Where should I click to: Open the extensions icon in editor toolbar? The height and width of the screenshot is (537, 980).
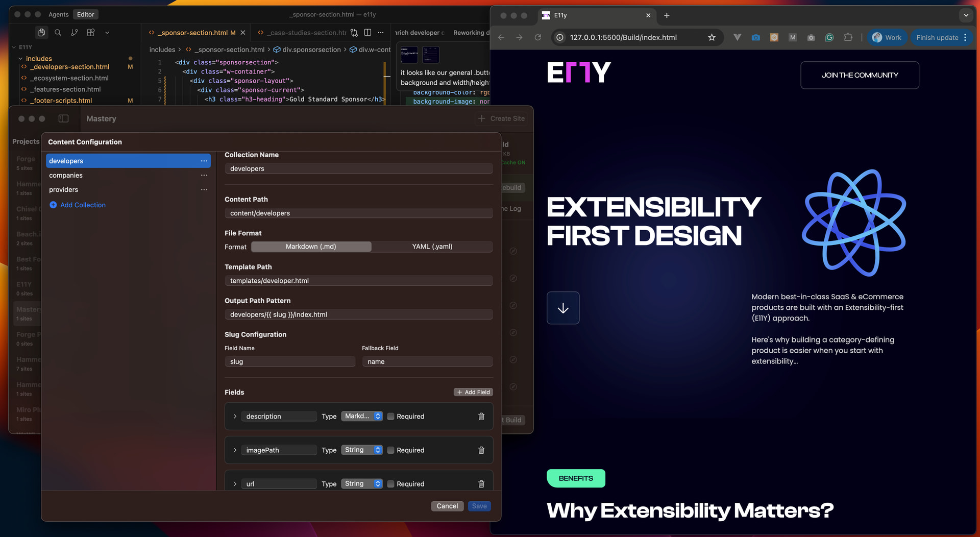coord(91,33)
